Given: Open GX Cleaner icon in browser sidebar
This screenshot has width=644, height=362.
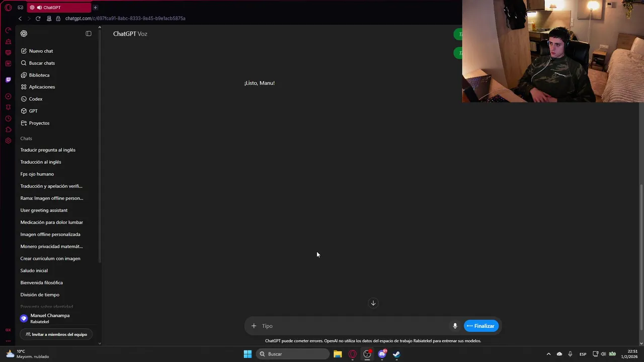Looking at the screenshot, I should 8,42.
